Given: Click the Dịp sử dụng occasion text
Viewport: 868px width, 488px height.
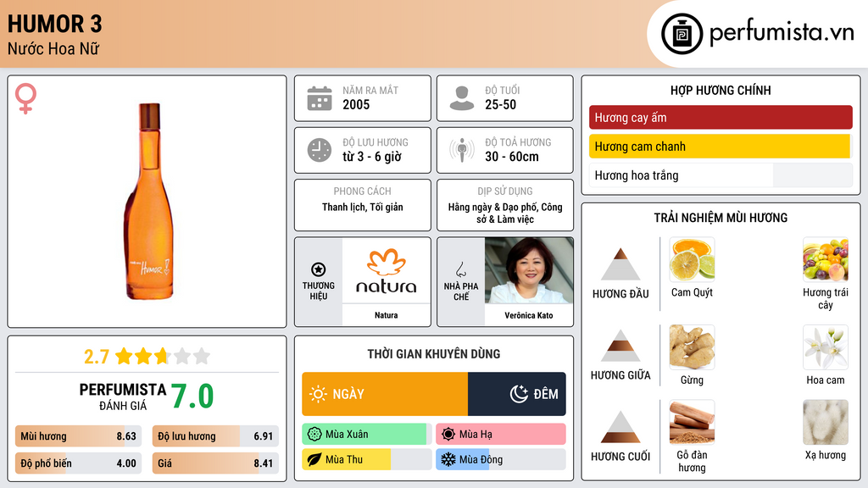Looking at the screenshot, I should (x=505, y=213).
